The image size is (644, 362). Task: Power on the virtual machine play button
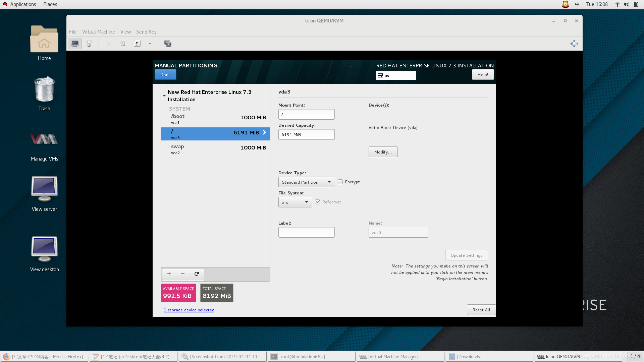point(108,44)
